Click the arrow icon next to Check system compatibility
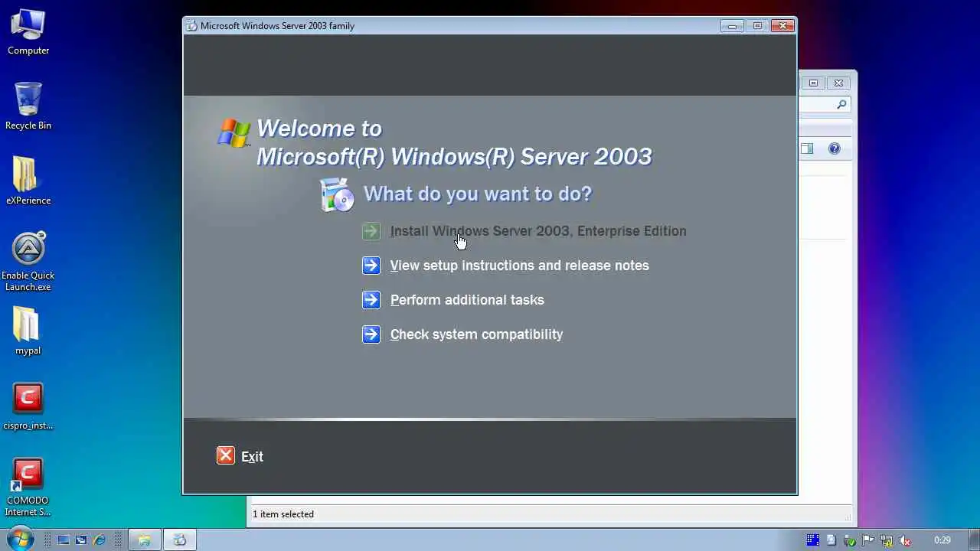This screenshot has width=980, height=551. coord(371,334)
